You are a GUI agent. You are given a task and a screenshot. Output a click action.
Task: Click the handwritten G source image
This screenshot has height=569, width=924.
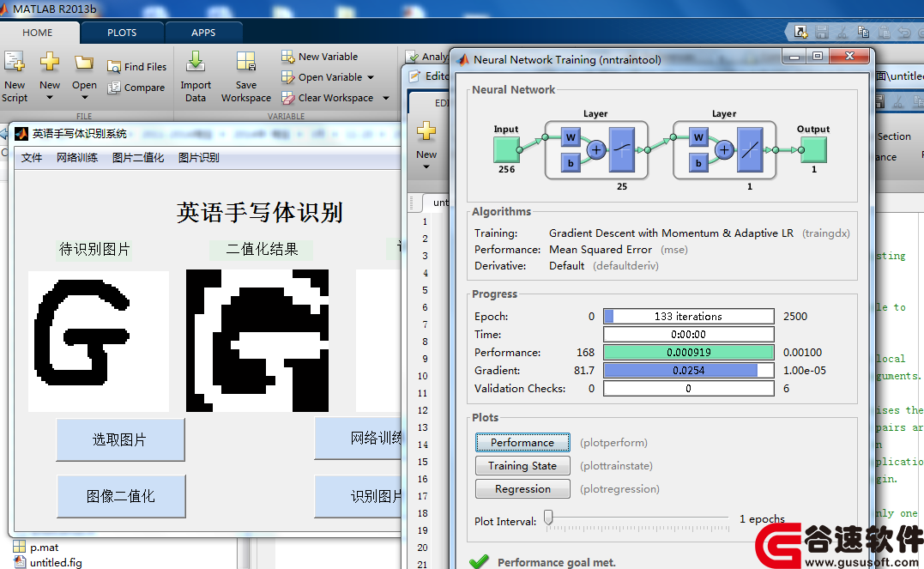[x=99, y=342]
